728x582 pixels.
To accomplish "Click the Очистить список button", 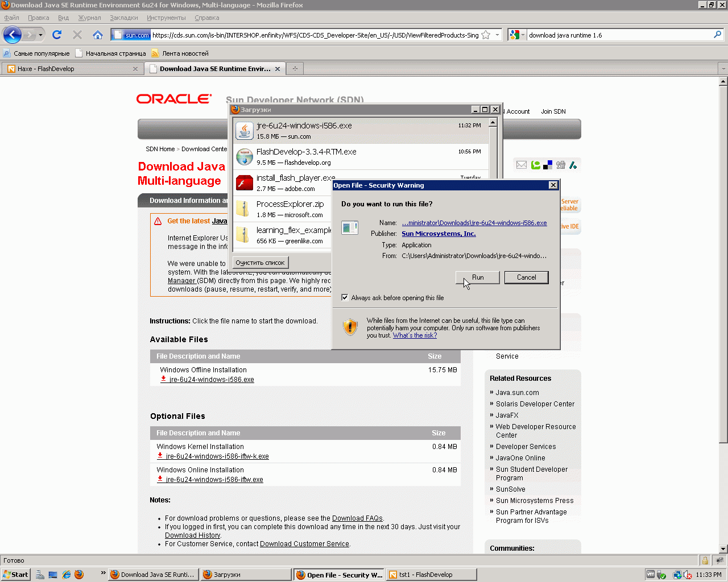I will click(x=260, y=263).
